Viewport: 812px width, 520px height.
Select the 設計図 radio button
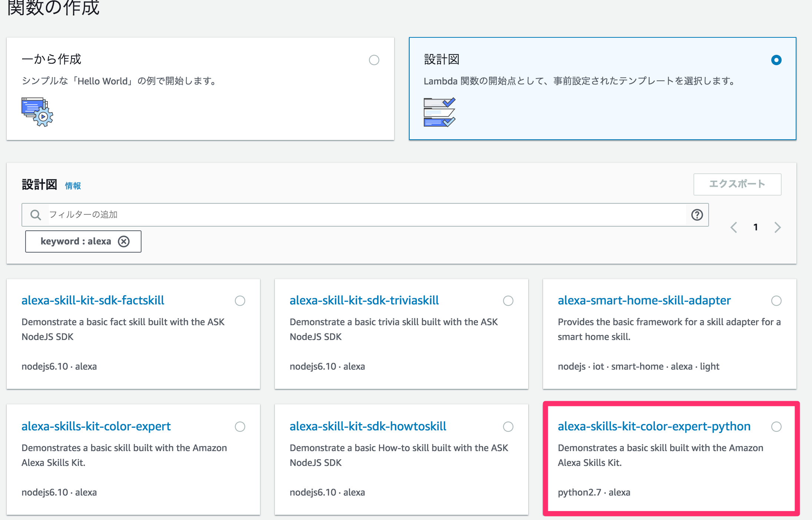[x=776, y=60]
